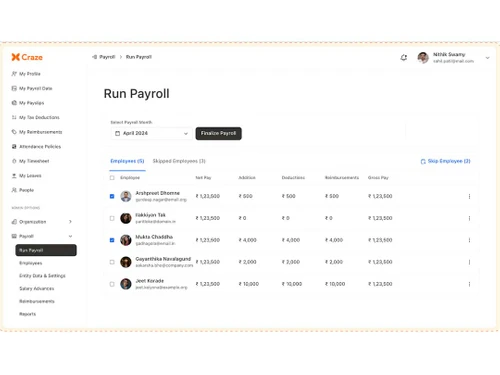500x375 pixels.
Task: Click the Net Pay column header
Action: point(203,178)
